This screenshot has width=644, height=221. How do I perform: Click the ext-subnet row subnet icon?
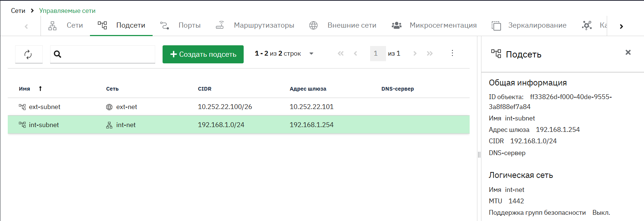(22, 107)
